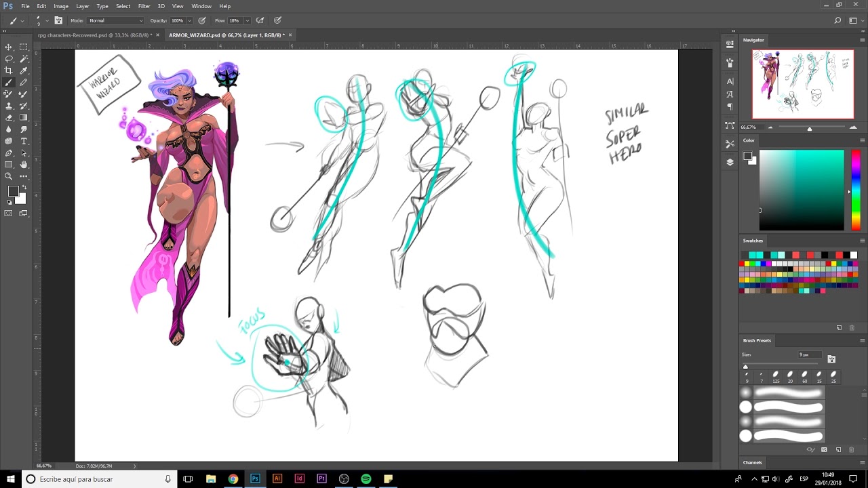
Task: Open the File menu
Action: [x=25, y=6]
